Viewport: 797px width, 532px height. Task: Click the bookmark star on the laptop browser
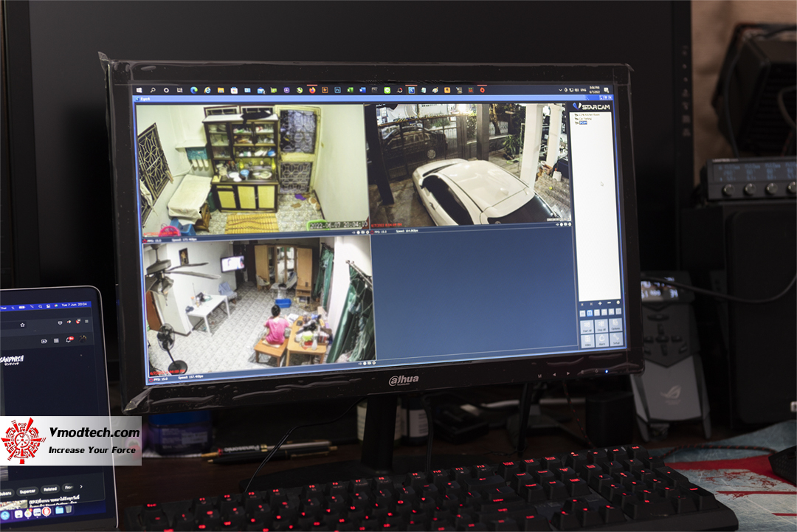(x=22, y=325)
